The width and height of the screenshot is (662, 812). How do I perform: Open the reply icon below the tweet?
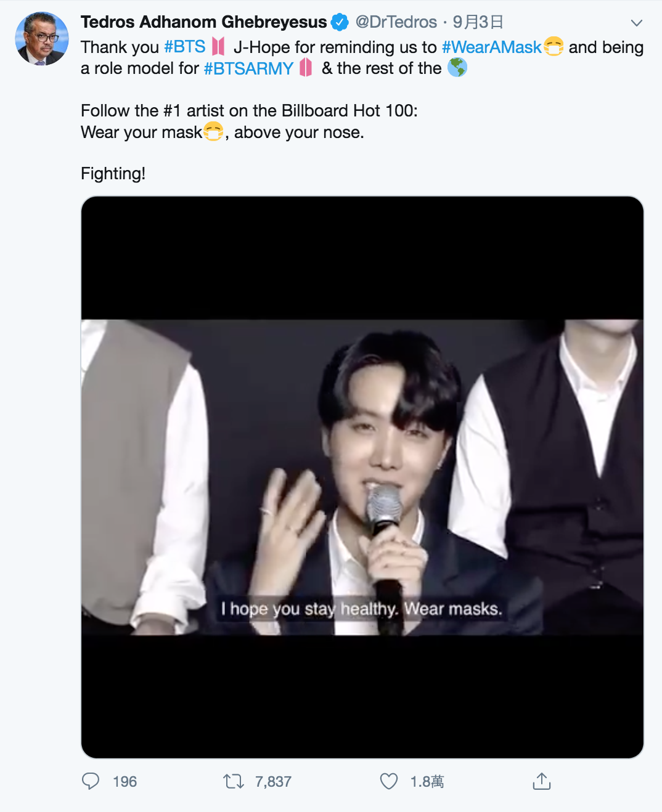91,781
